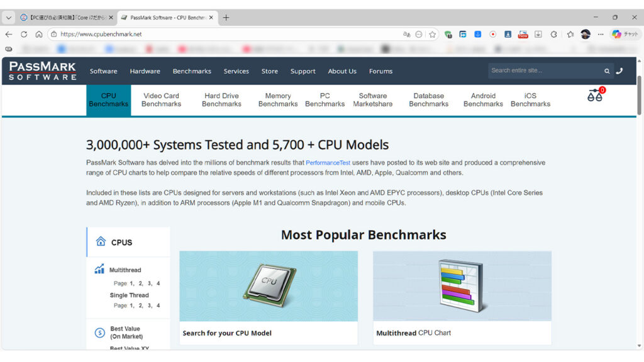Open browser settings and more menu

pyautogui.click(x=601, y=35)
